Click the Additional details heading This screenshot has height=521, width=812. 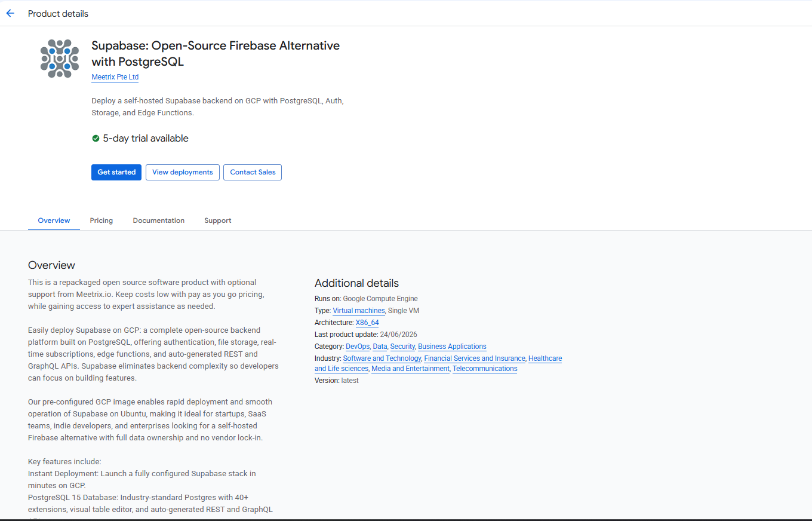[x=356, y=283]
